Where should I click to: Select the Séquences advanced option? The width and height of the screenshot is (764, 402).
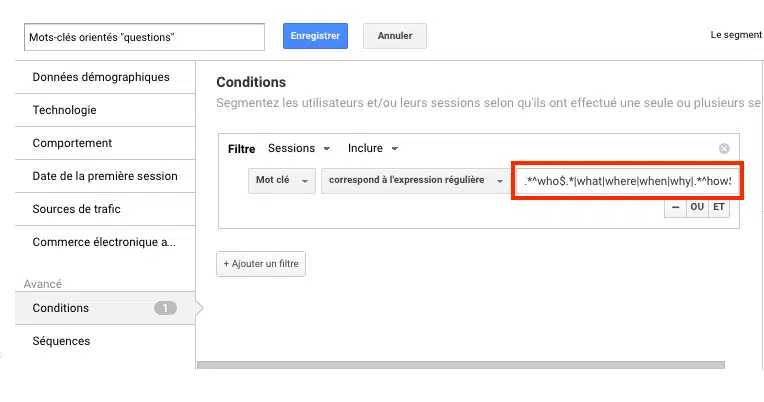(x=61, y=341)
